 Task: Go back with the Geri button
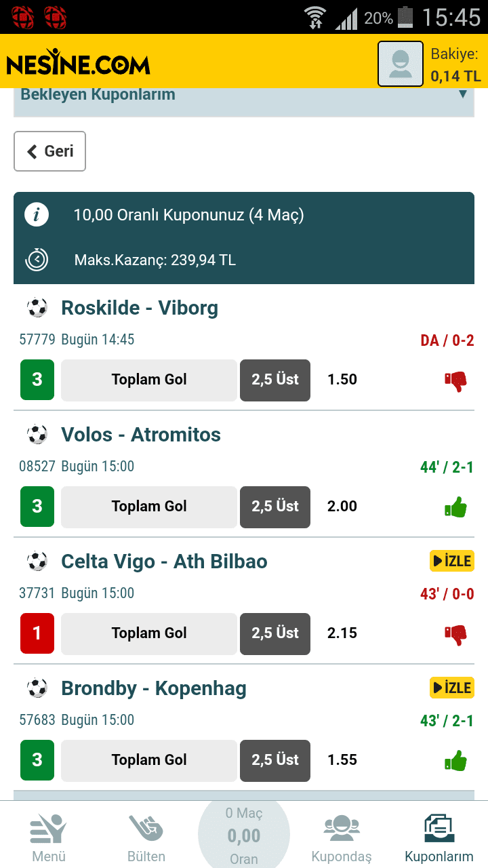[x=50, y=151]
